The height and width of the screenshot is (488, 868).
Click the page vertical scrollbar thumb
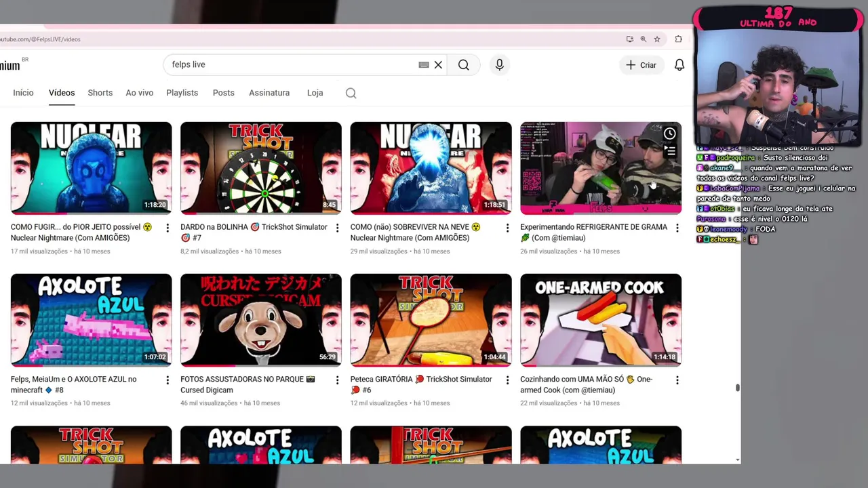737,388
